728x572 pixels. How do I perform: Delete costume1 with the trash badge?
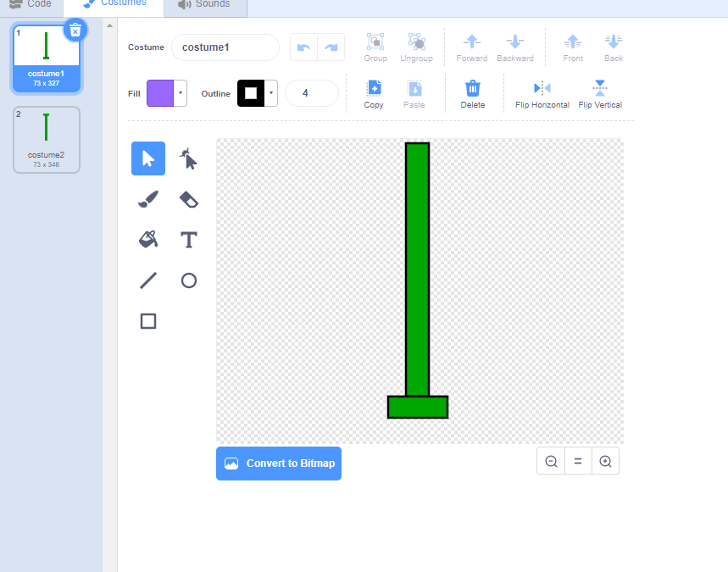pyautogui.click(x=75, y=31)
